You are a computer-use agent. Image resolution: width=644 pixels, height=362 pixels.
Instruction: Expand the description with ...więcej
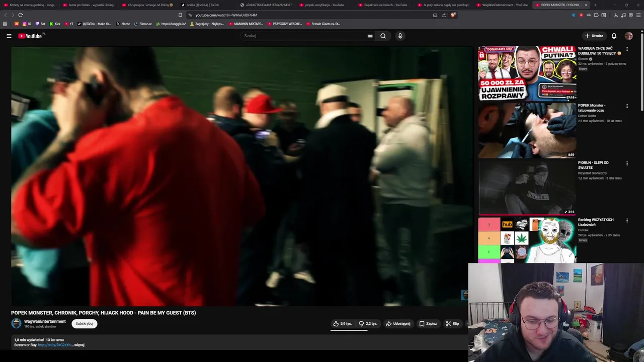[x=78, y=345]
